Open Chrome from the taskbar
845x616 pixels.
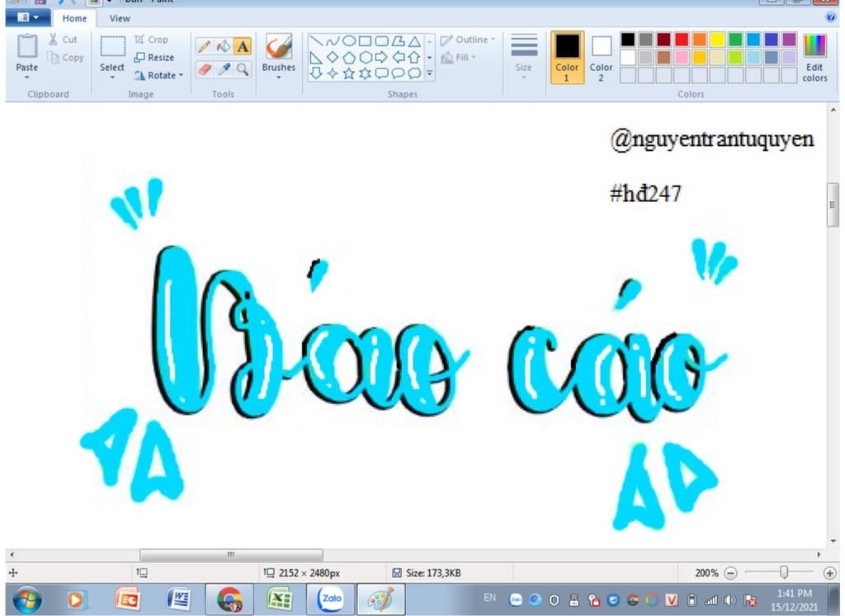click(229, 599)
